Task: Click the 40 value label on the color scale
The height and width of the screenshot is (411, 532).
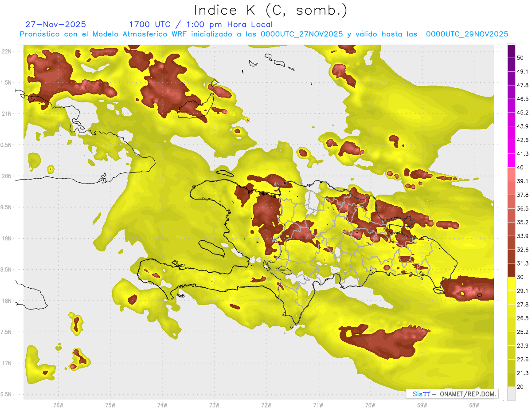Action: click(520, 167)
